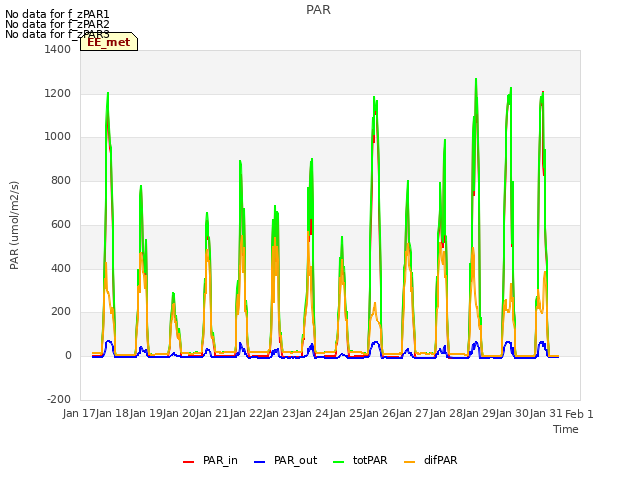Click the Jan 20 x-axis tick label
This screenshot has height=480, width=640.
[179, 413]
